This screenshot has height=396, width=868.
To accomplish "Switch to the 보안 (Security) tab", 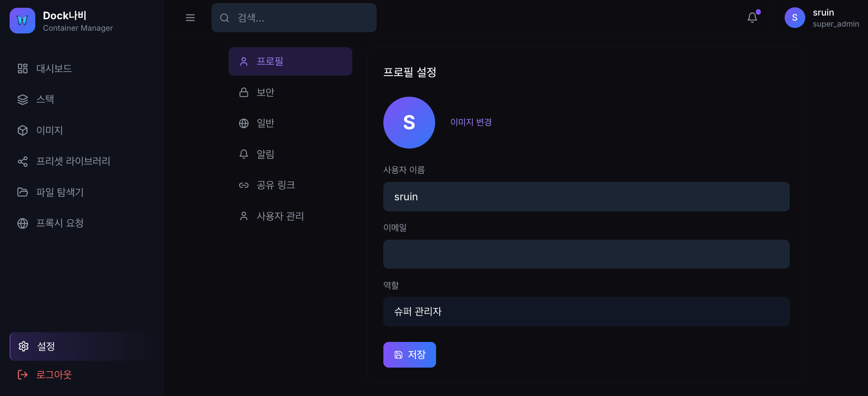I will click(x=265, y=92).
